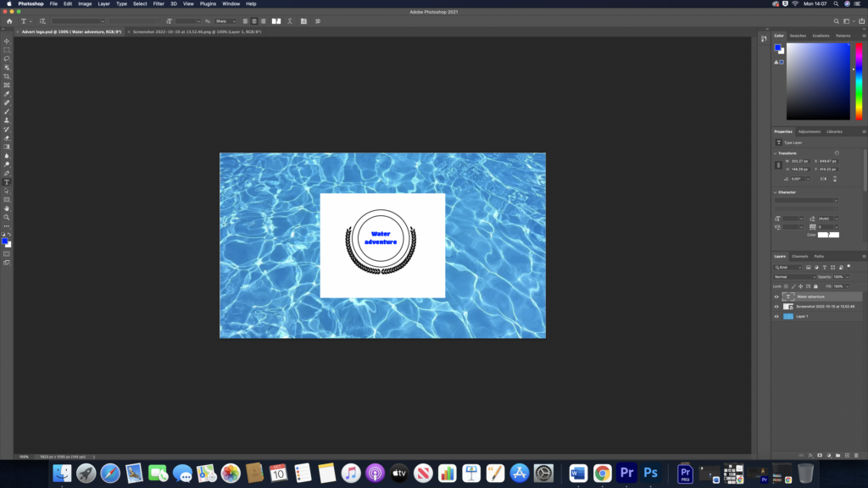Select the Zoom tool in toolbar
Image resolution: width=868 pixels, height=488 pixels.
[x=7, y=217]
